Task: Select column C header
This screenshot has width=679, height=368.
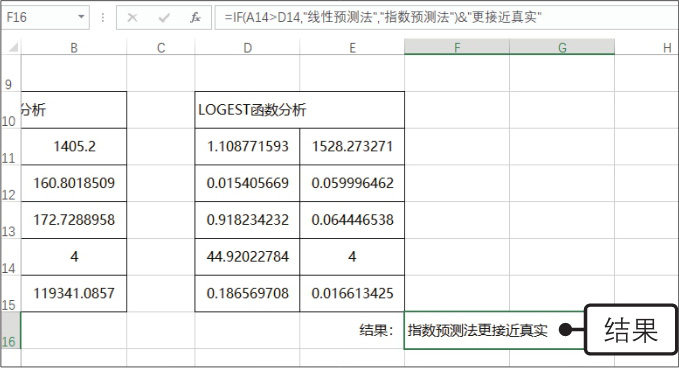Action: point(161,47)
